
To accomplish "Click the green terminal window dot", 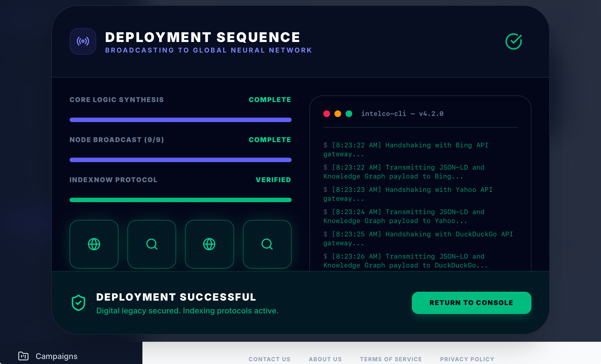I will tap(349, 114).
